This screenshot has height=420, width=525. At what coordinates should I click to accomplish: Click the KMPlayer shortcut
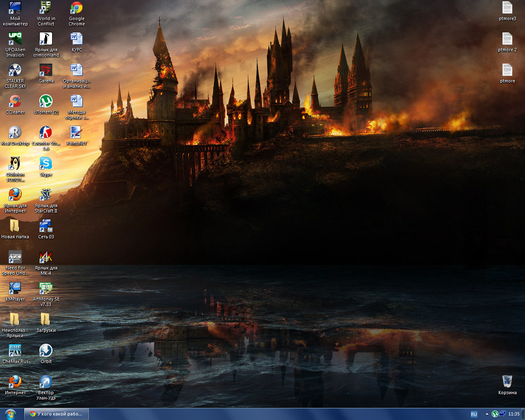pyautogui.click(x=15, y=289)
